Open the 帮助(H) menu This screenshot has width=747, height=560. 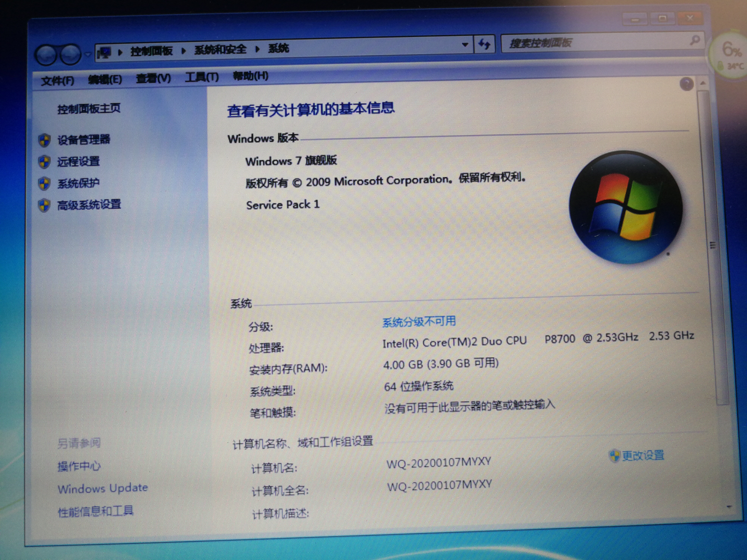click(x=251, y=76)
